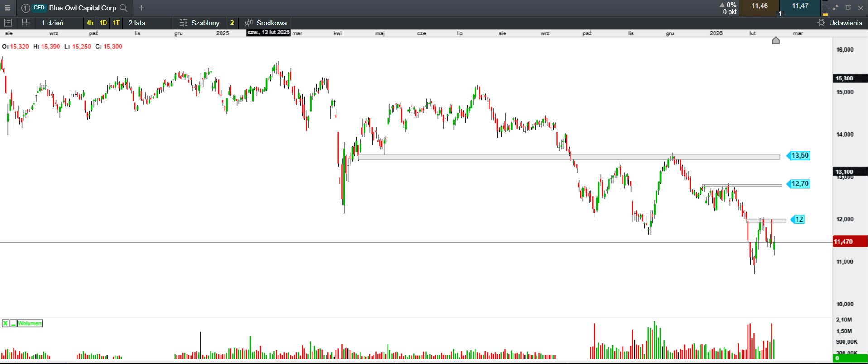This screenshot has height=364, width=868.
Task: Open the '1 dzień' interval dropdown
Action: pos(53,23)
